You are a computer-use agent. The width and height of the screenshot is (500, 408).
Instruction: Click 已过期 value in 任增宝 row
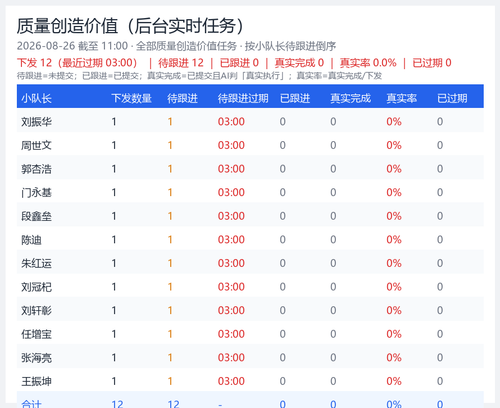click(x=440, y=334)
